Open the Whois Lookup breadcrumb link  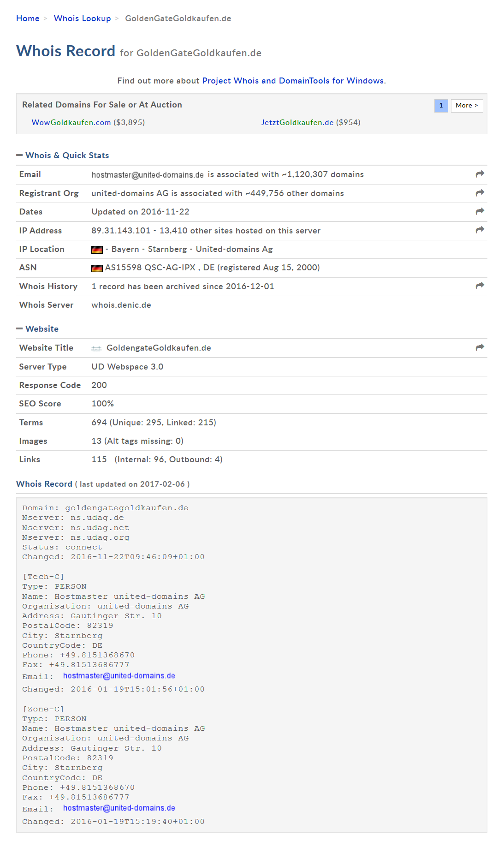[82, 18]
